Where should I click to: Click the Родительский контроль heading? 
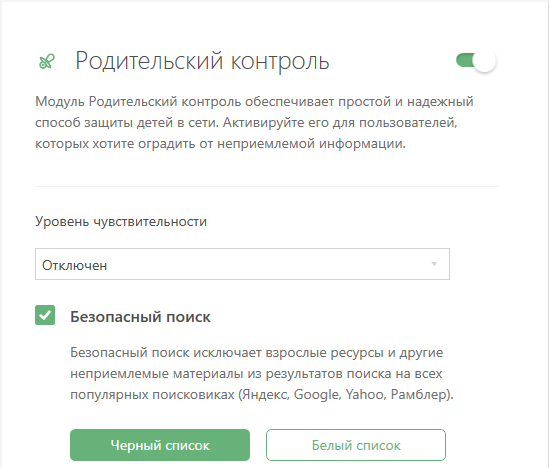[202, 61]
